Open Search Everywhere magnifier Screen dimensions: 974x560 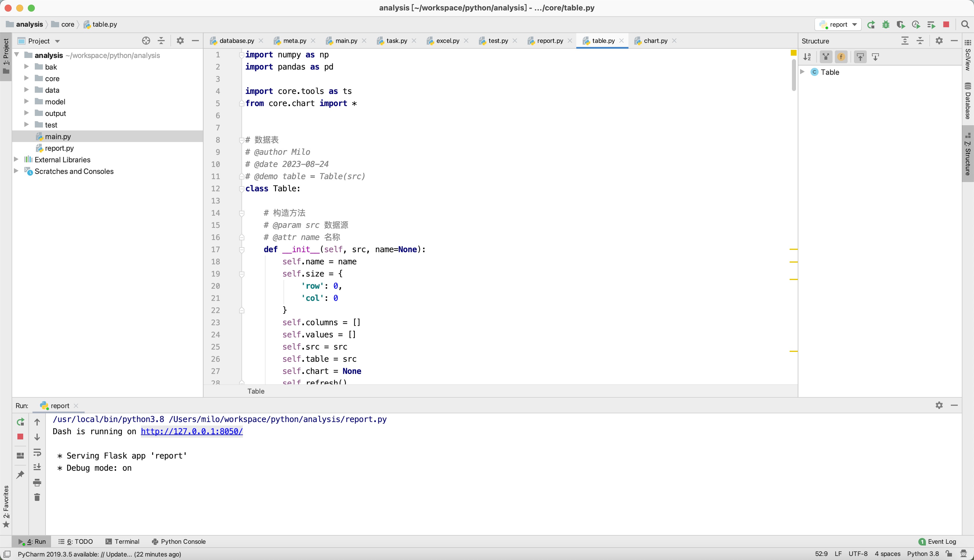(x=965, y=25)
